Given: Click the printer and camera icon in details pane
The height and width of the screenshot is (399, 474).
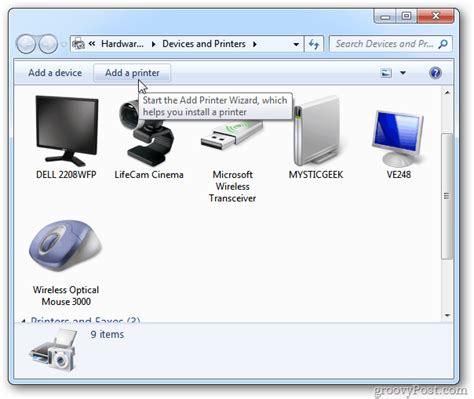Looking at the screenshot, I should click(x=54, y=350).
